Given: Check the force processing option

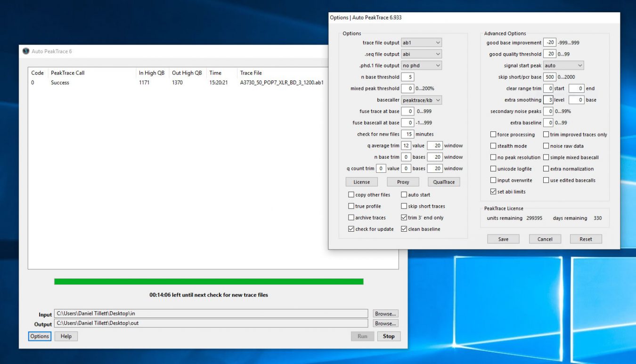Looking at the screenshot, I should coord(493,135).
